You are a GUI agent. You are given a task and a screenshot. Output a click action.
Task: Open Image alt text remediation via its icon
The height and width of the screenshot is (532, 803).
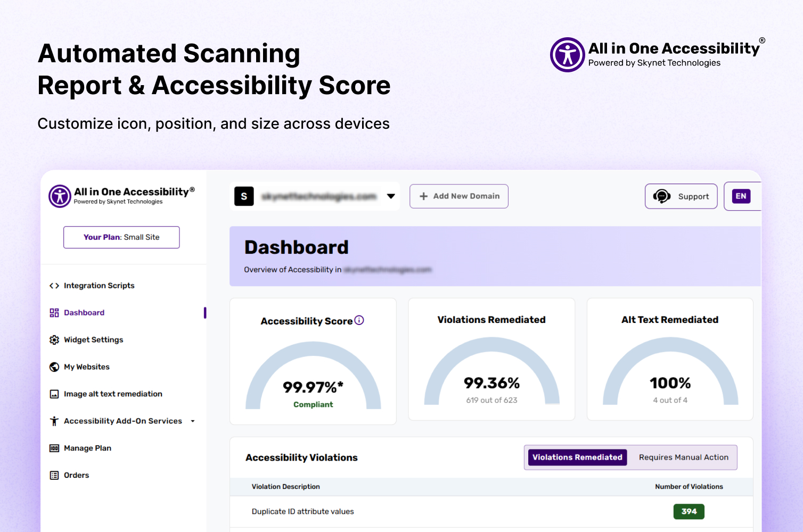[54, 394]
